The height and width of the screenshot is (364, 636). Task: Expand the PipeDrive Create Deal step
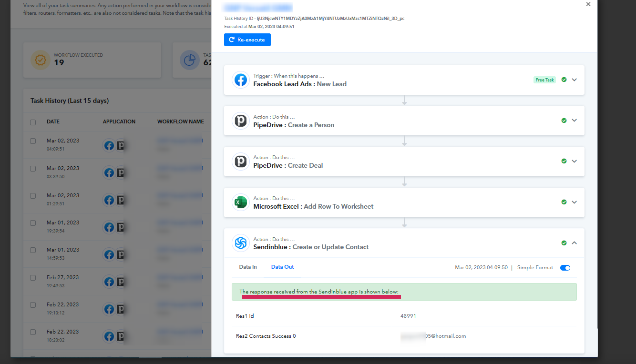click(x=574, y=161)
